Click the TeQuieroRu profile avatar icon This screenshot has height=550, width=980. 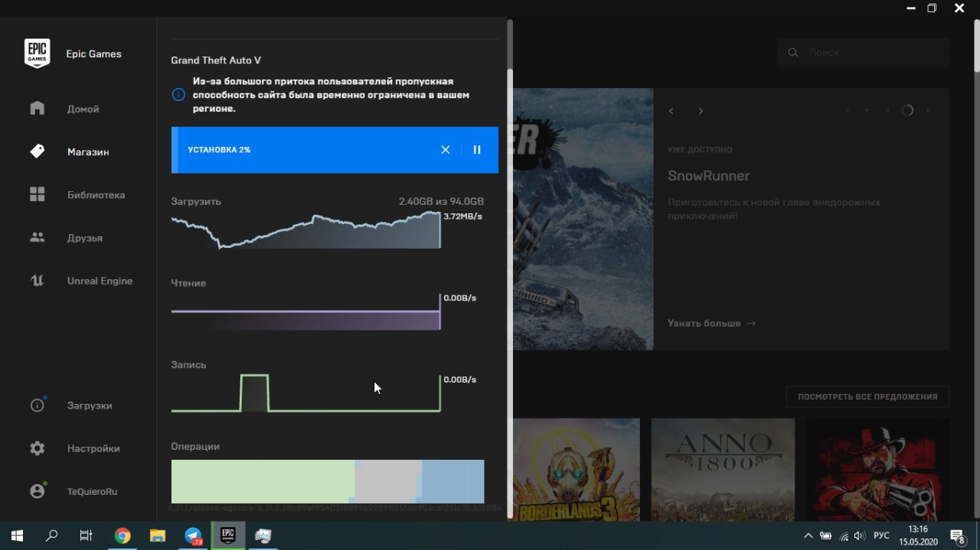pos(37,491)
